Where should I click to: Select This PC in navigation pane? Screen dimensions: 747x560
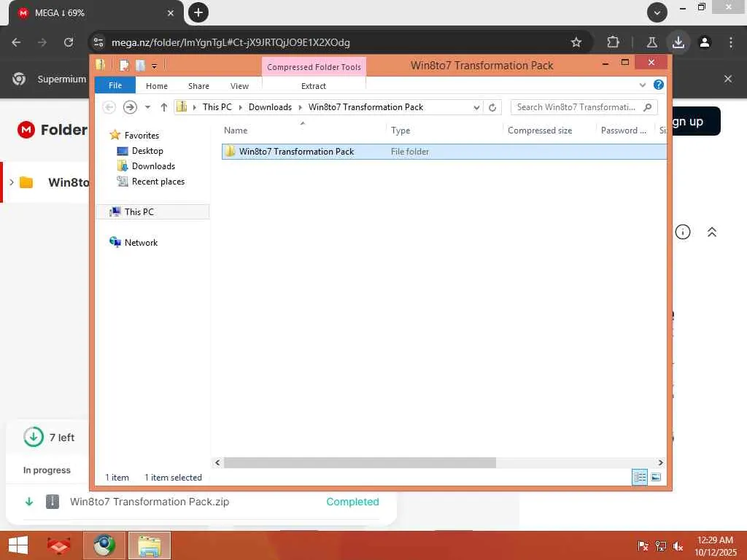pyautogui.click(x=152, y=212)
